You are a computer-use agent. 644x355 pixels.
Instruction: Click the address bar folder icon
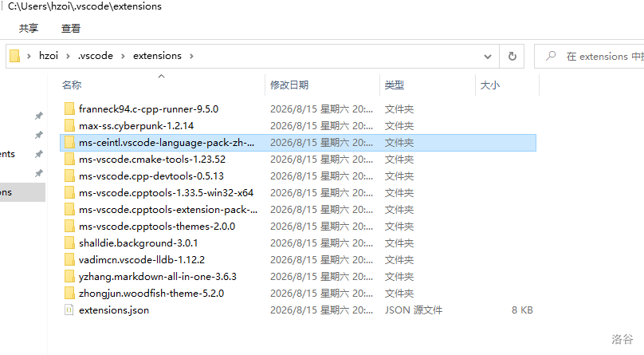pos(15,56)
